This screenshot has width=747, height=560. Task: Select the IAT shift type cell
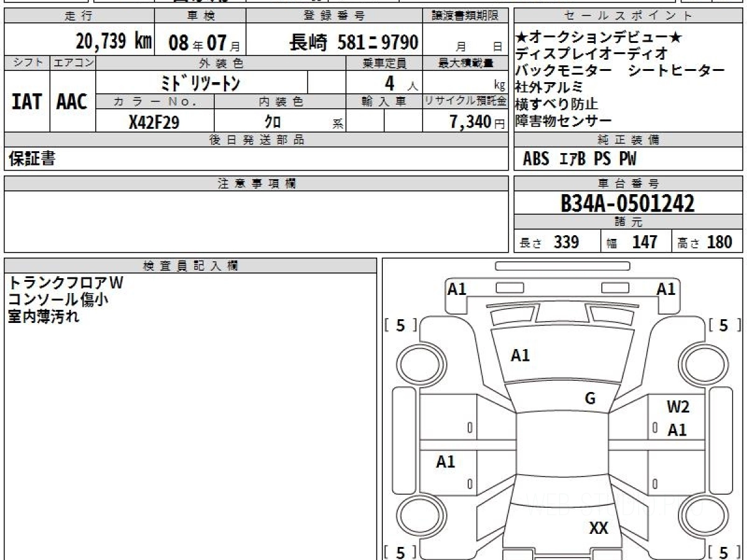click(x=27, y=102)
